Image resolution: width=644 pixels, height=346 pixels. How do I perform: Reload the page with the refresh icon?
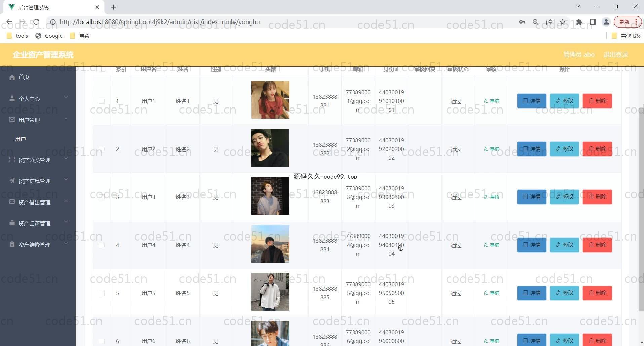point(36,22)
